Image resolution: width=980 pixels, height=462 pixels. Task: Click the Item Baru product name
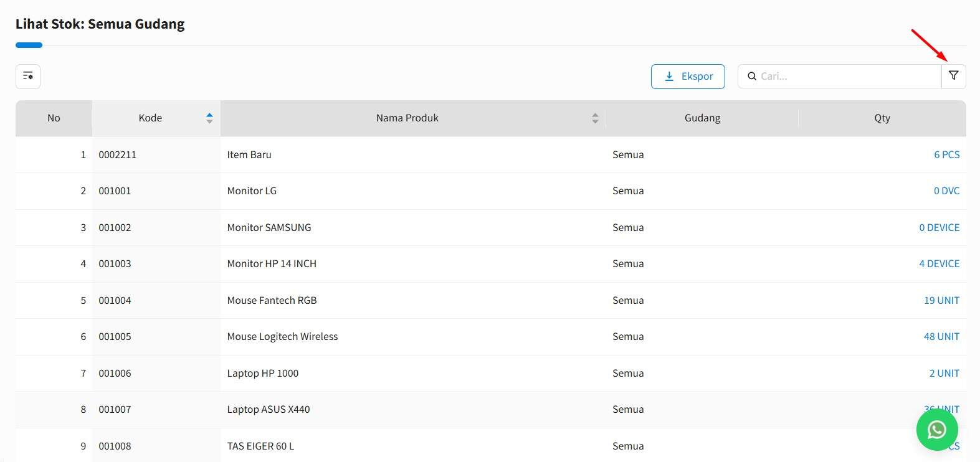coord(249,154)
